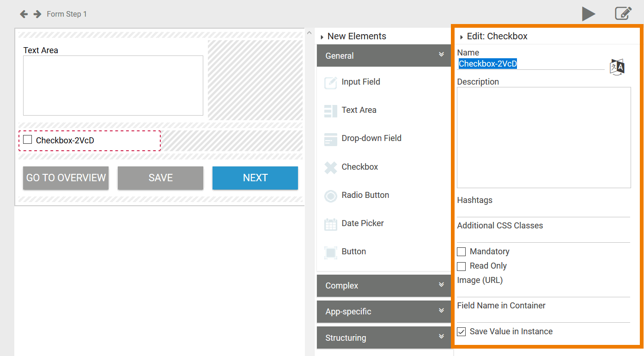644x356 pixels.
Task: Choose the Radio Button element icon
Action: (331, 196)
